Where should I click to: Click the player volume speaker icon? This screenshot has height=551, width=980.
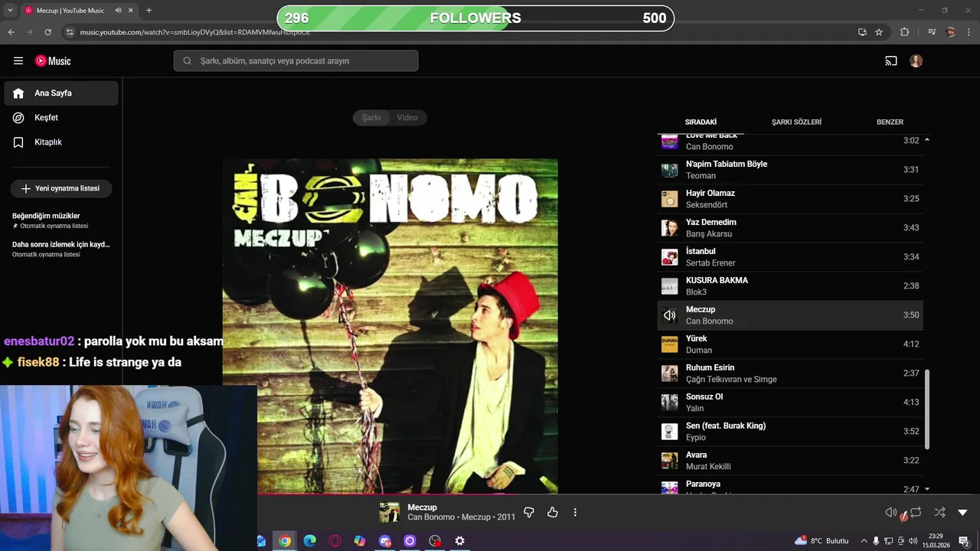tap(890, 512)
